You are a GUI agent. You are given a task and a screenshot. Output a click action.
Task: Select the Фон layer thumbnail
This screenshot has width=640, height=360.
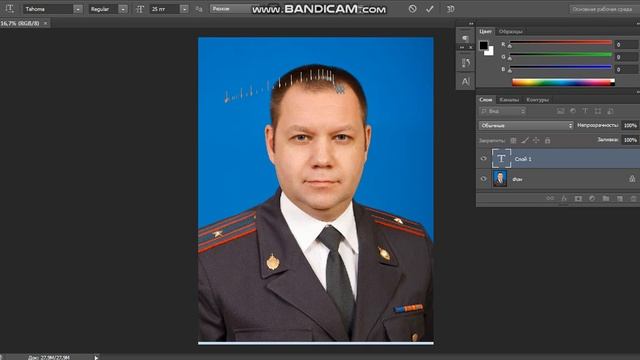point(500,179)
